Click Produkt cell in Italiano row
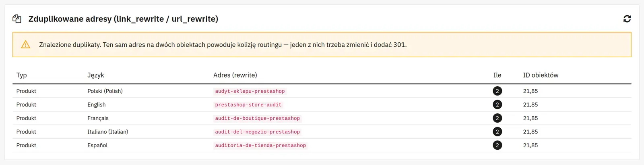Viewport: 644px width, 165px height. [26, 132]
